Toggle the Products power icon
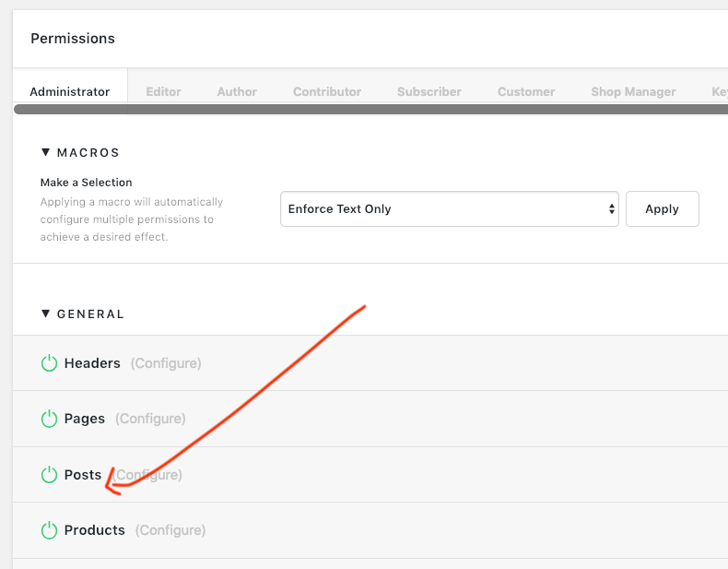This screenshot has width=728, height=569. click(x=50, y=530)
